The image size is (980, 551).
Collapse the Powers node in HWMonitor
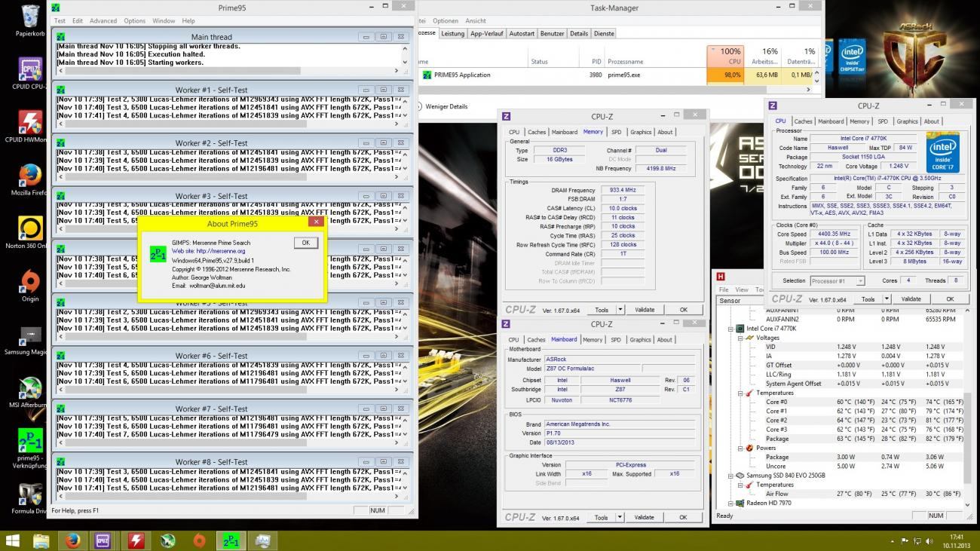(x=740, y=448)
